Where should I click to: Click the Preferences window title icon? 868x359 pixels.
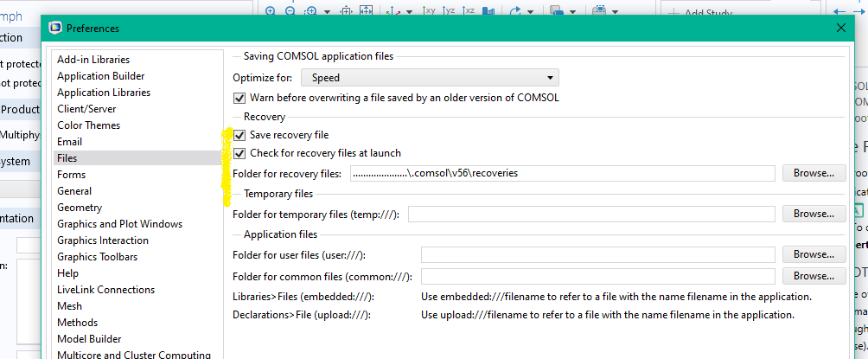tap(56, 29)
